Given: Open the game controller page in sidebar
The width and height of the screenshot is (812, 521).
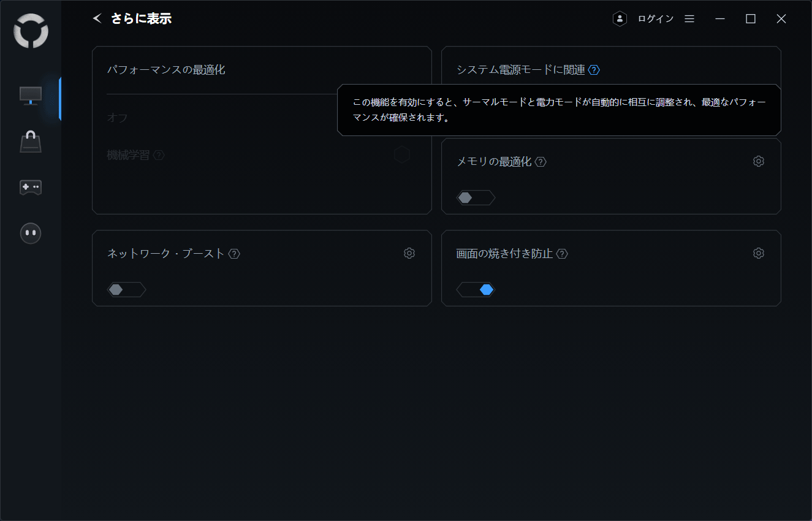Looking at the screenshot, I should (31, 187).
